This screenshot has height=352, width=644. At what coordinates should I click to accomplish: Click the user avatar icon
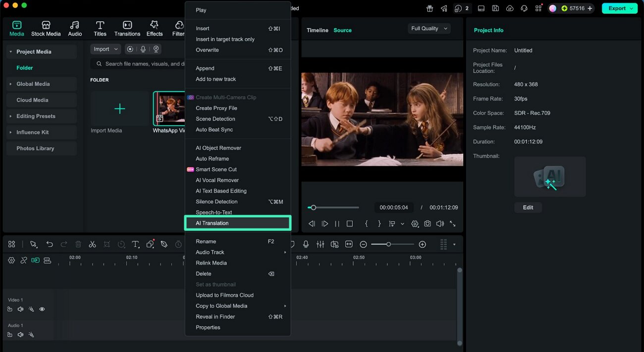tap(553, 8)
